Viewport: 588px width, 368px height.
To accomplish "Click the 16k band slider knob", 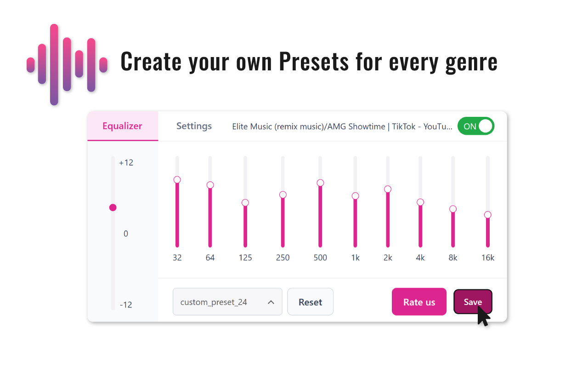I will click(488, 215).
